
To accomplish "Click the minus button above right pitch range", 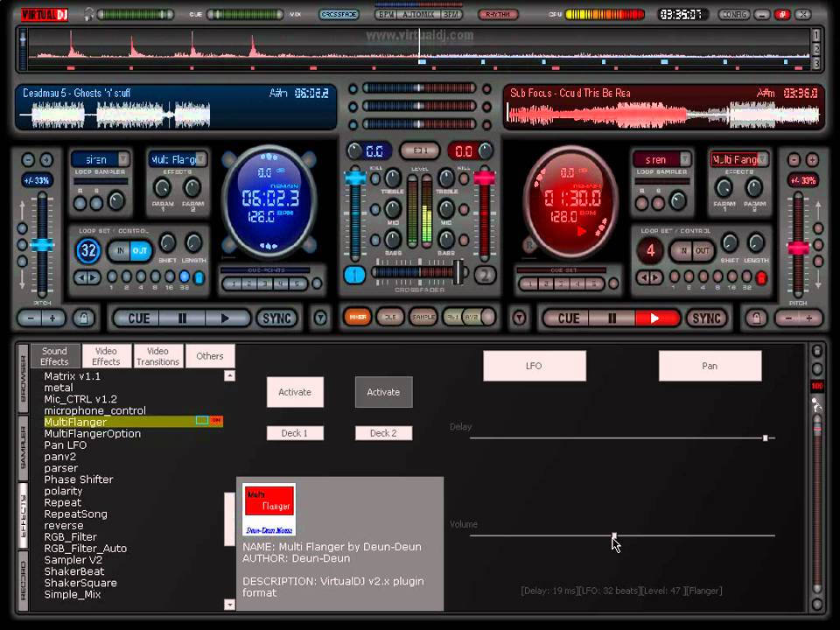I will (x=794, y=159).
